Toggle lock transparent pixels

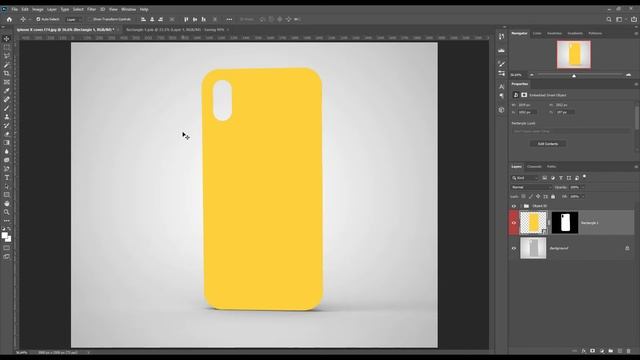point(523,196)
